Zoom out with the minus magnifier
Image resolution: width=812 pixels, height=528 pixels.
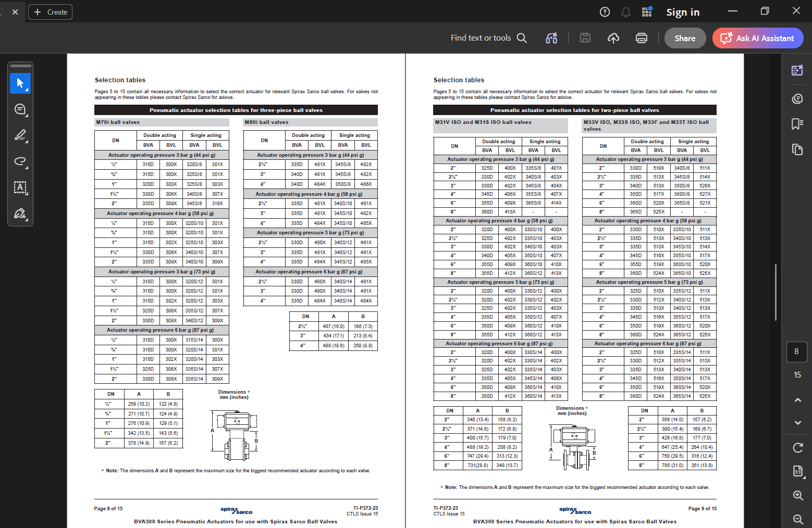point(797,519)
